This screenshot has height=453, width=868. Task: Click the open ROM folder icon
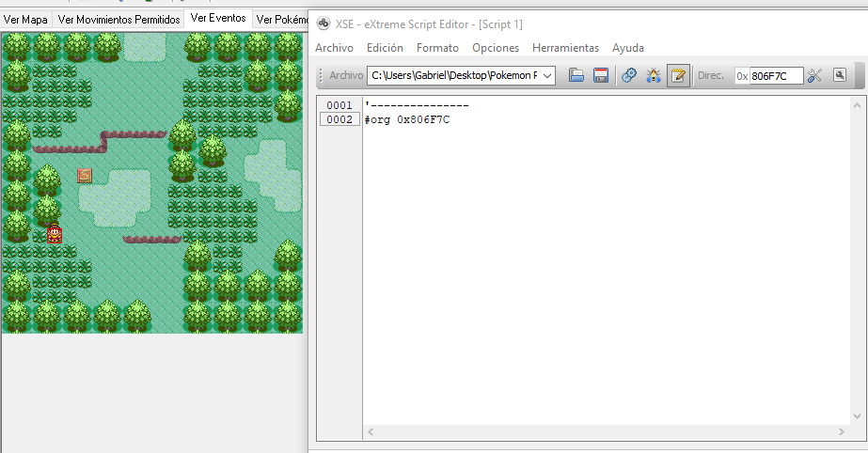coord(576,75)
